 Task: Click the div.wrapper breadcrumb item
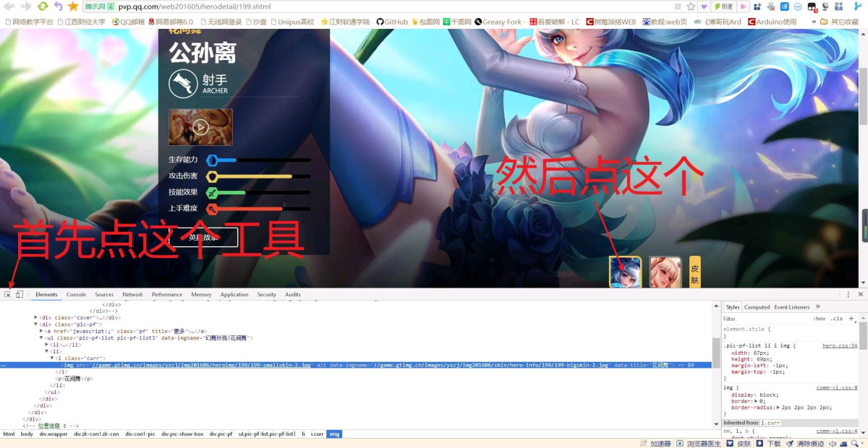[54, 434]
